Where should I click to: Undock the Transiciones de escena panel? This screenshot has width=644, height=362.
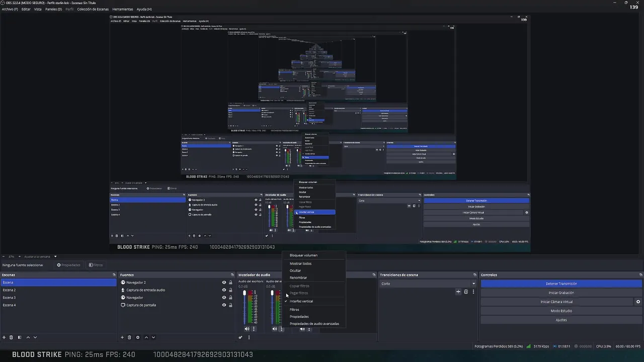474,275
